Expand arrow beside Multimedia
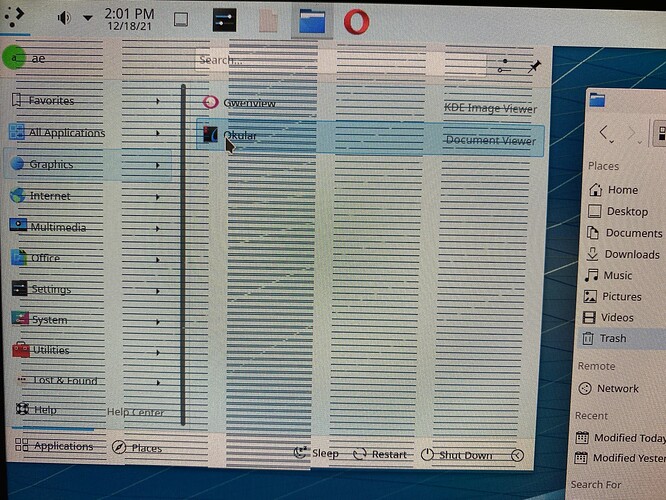Viewport: 666px width, 500px height. click(x=158, y=229)
